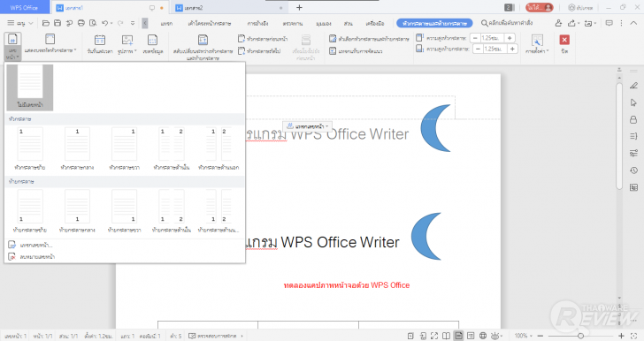
Task: Click the share export icon top right
Action: pyautogui.click(x=571, y=23)
